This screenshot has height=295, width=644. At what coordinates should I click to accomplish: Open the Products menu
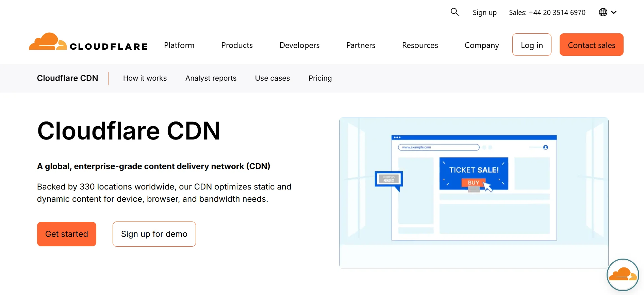point(237,45)
